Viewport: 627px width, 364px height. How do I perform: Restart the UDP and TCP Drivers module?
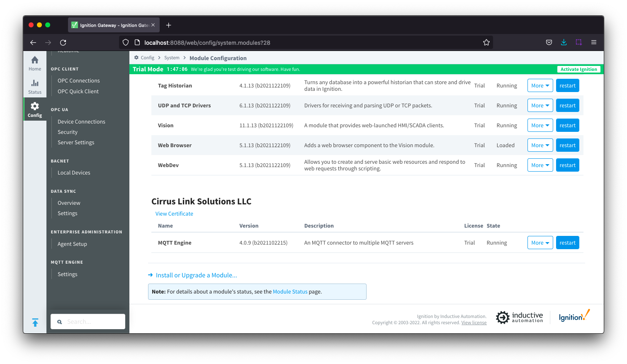[567, 106]
